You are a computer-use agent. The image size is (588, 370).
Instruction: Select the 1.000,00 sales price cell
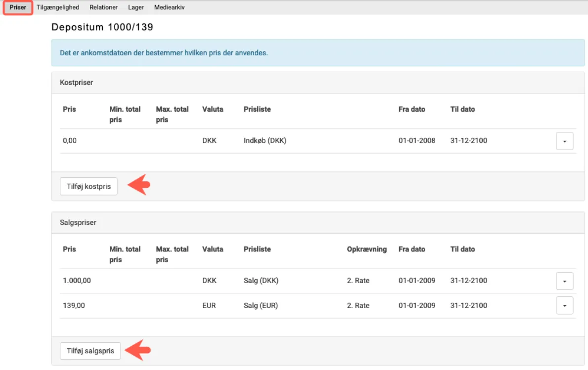tap(77, 281)
